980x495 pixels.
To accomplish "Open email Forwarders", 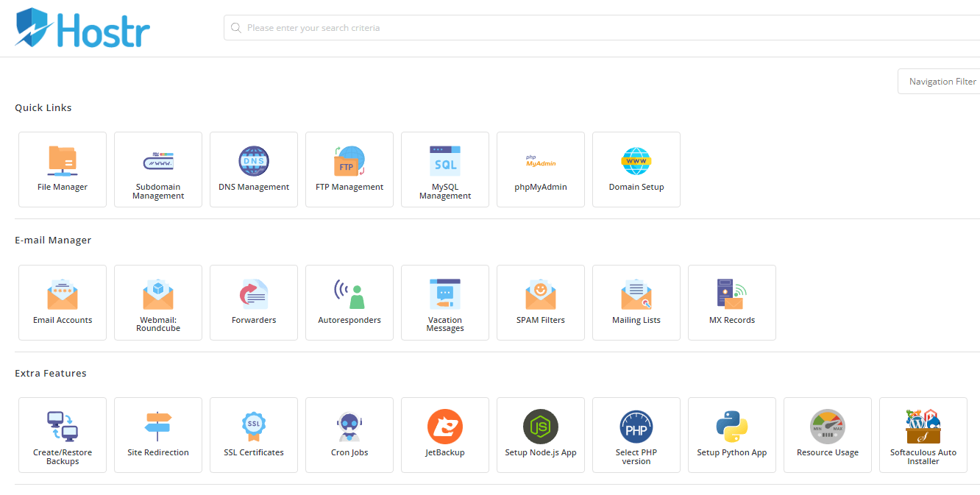I will pos(254,303).
